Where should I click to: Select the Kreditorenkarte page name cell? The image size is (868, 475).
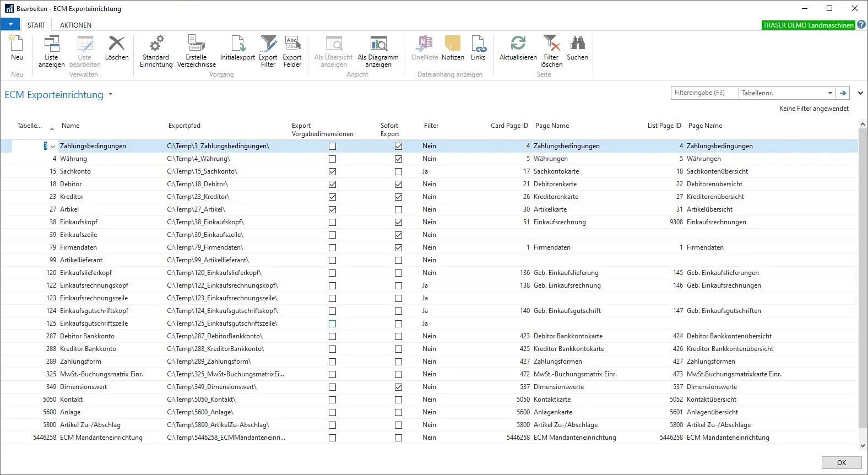point(556,197)
